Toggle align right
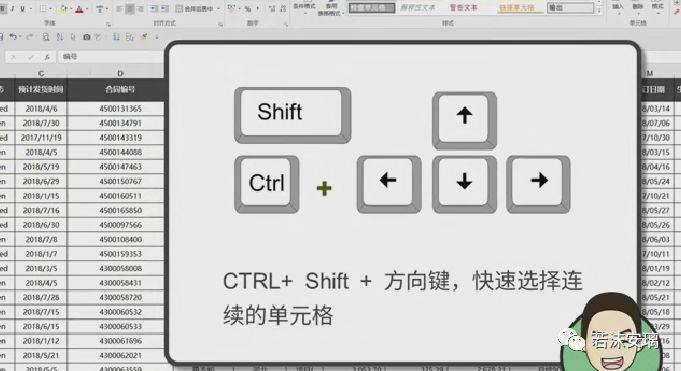681x371 pixels. click(x=140, y=9)
